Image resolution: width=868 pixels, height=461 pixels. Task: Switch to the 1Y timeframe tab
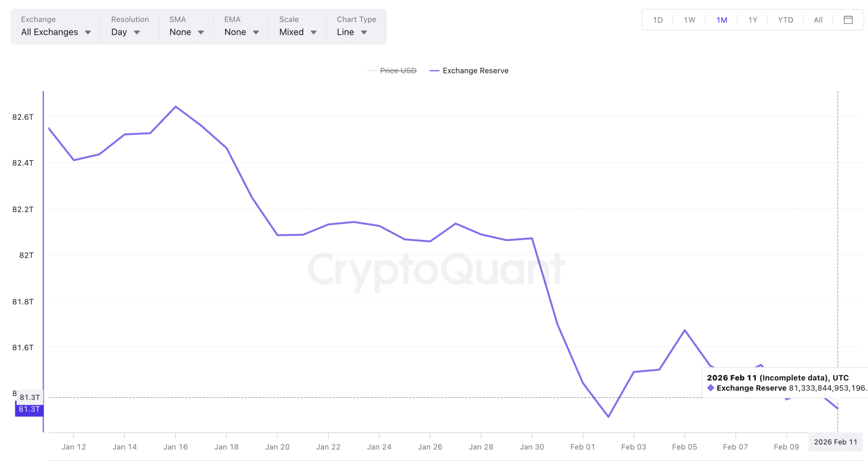point(752,19)
